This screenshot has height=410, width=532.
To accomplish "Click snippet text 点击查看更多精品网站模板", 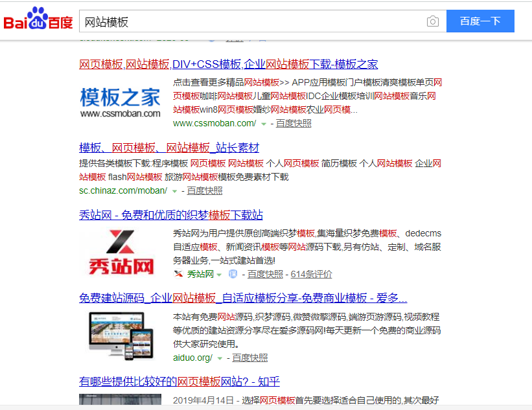I will click(226, 82).
